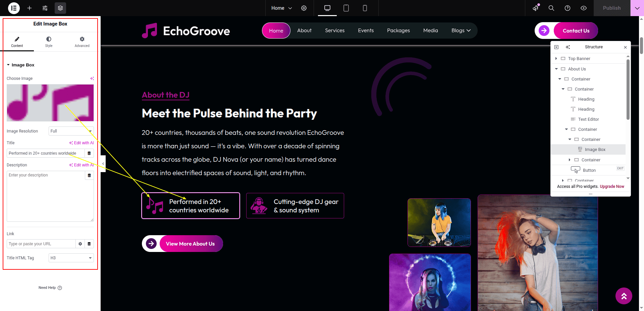Click the add element plus icon
Viewport: 644px width, 311px height.
click(x=30, y=8)
